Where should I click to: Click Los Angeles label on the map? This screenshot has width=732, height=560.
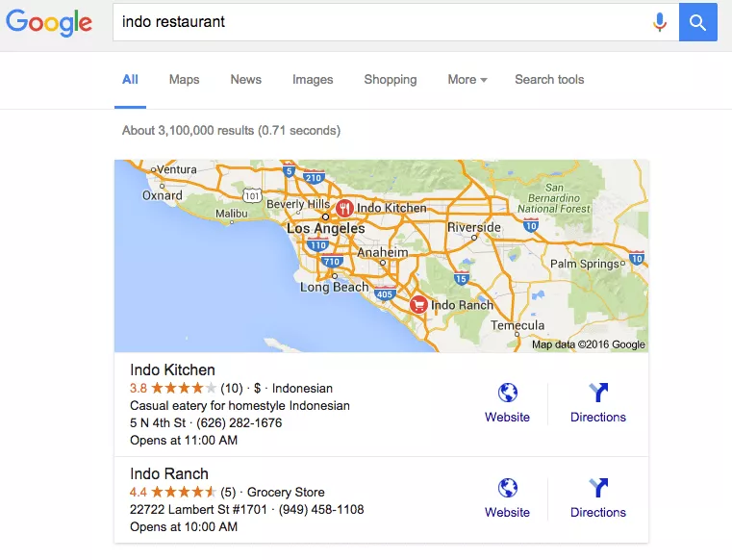(326, 229)
